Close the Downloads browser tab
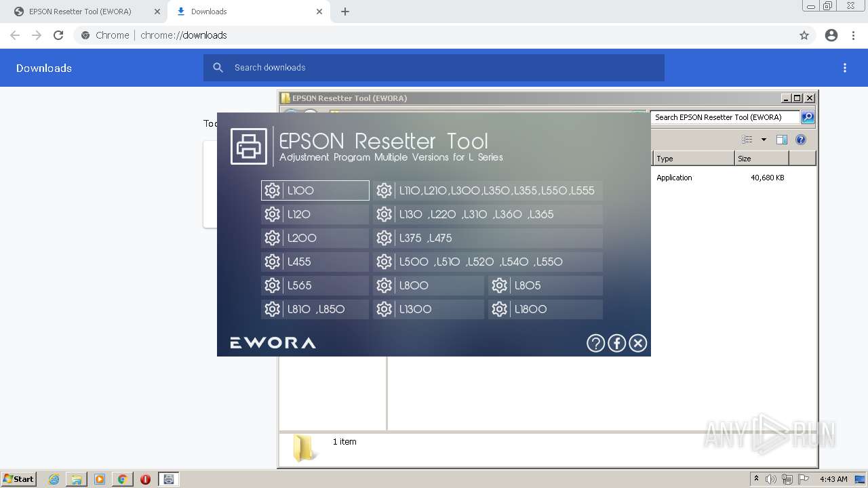 (x=319, y=12)
